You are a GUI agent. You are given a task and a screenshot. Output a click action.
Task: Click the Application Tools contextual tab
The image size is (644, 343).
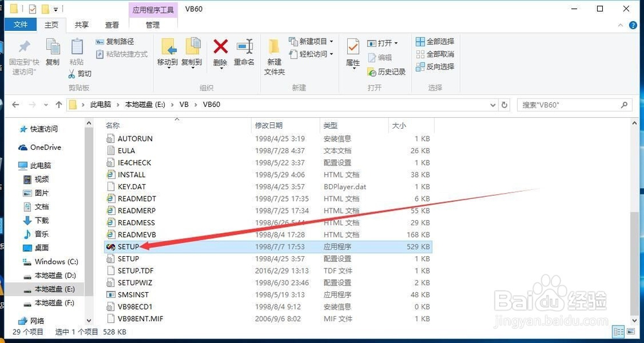[153, 10]
